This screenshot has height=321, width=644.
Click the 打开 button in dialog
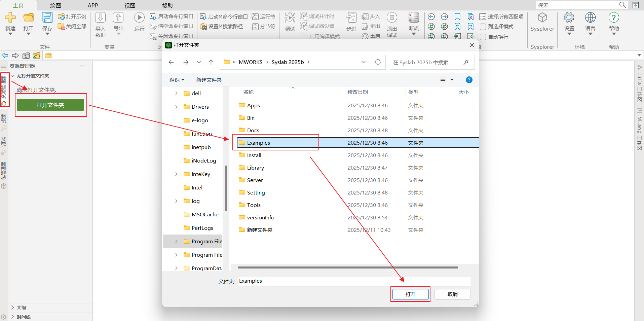pyautogui.click(x=410, y=294)
